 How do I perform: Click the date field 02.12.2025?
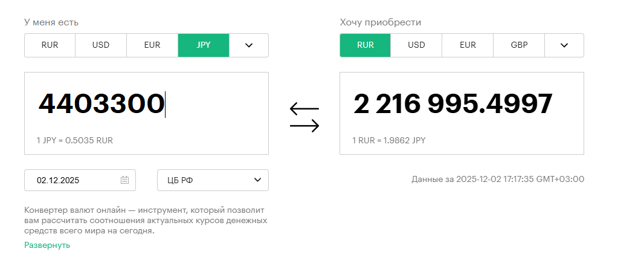(x=72, y=180)
